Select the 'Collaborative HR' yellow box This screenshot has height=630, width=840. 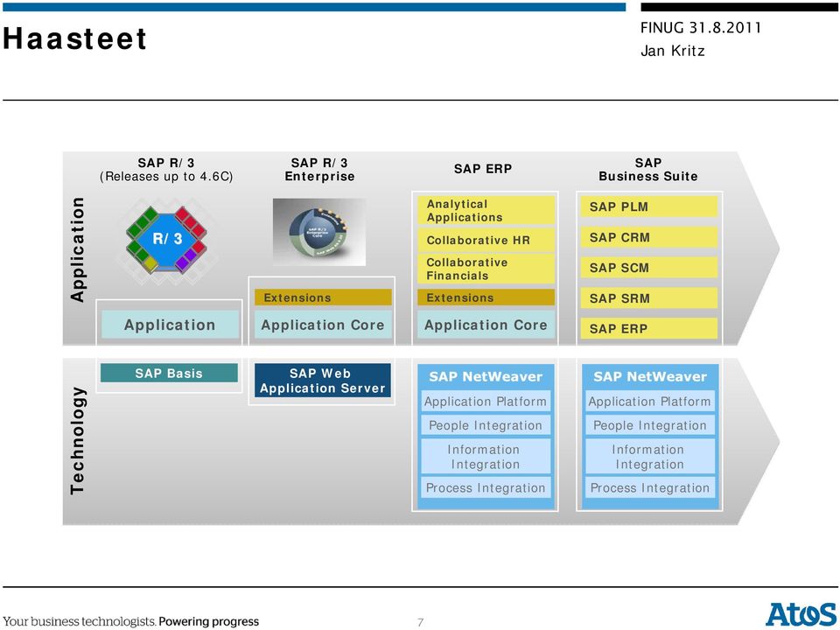(x=486, y=241)
